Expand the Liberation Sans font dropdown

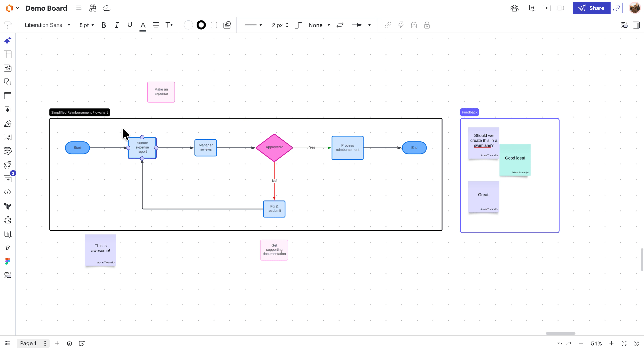coord(47,25)
